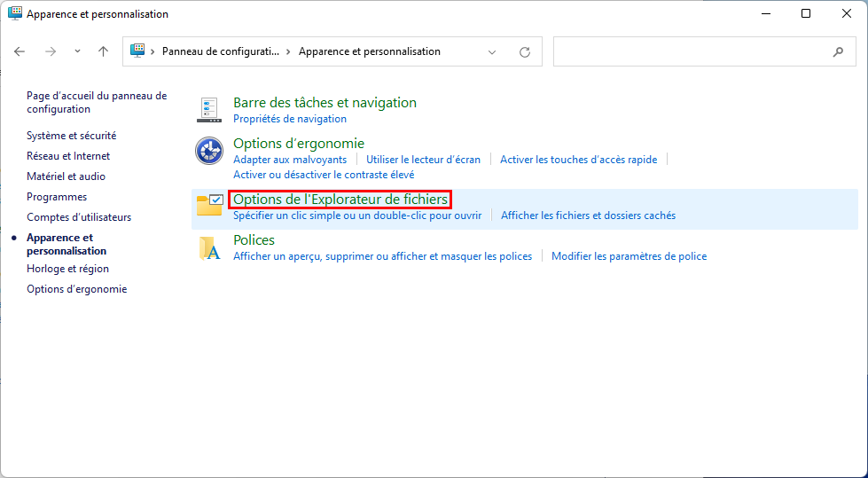The height and width of the screenshot is (478, 868).
Task: Open green 'Options d'ergonomie' heading
Action: click(x=299, y=144)
